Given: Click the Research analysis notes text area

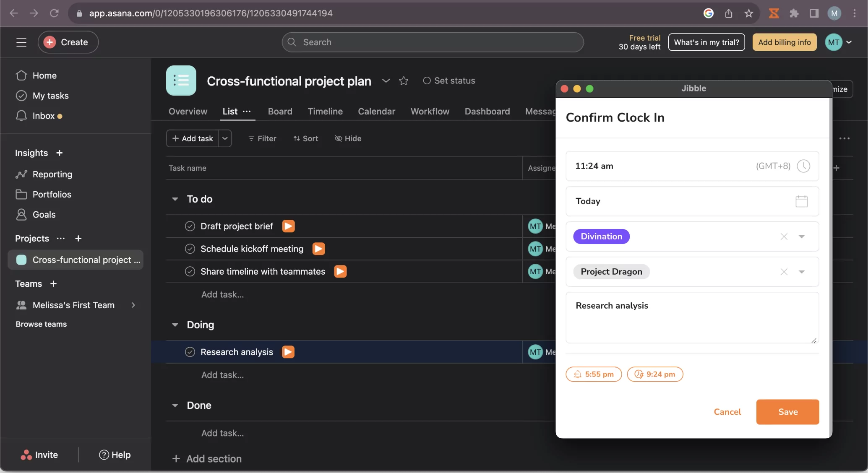Looking at the screenshot, I should [x=692, y=317].
